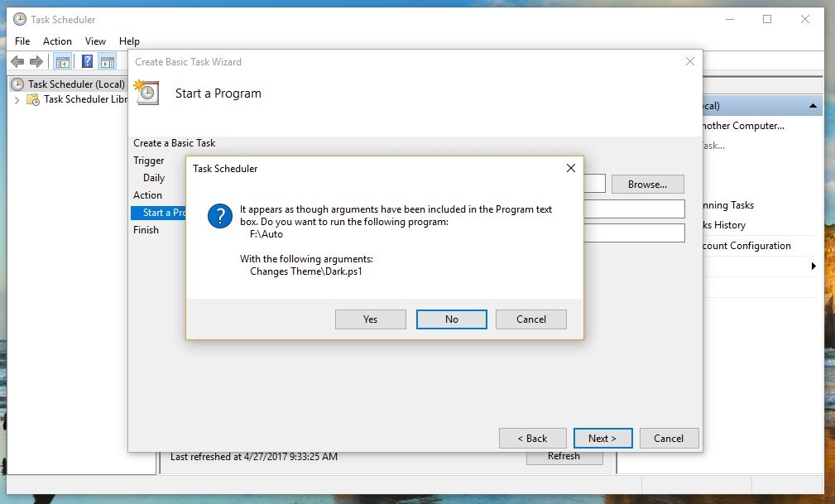Click the Start in input field
Screen dimensions: 835x504
tap(634, 233)
